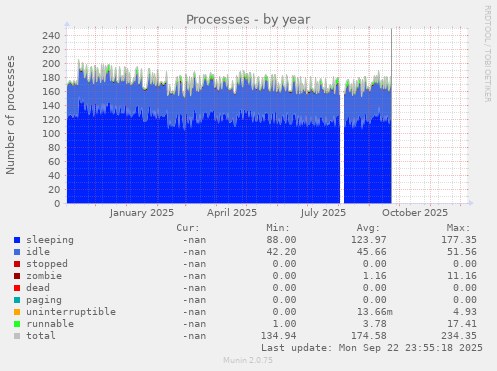This screenshot has width=497, height=371.
Task: Click the y-axis label 100
Action: pos(51,134)
